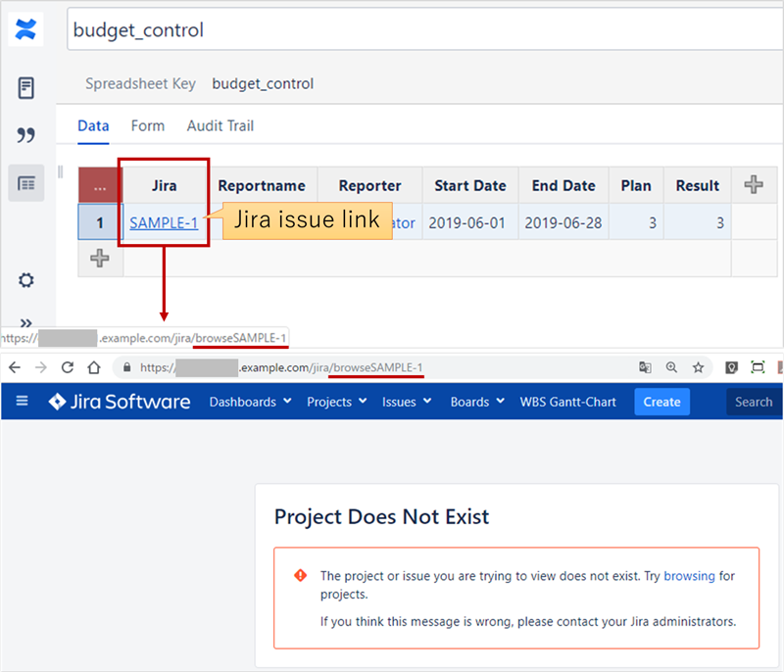
Task: Select the End Date column header
Action: coord(563,185)
